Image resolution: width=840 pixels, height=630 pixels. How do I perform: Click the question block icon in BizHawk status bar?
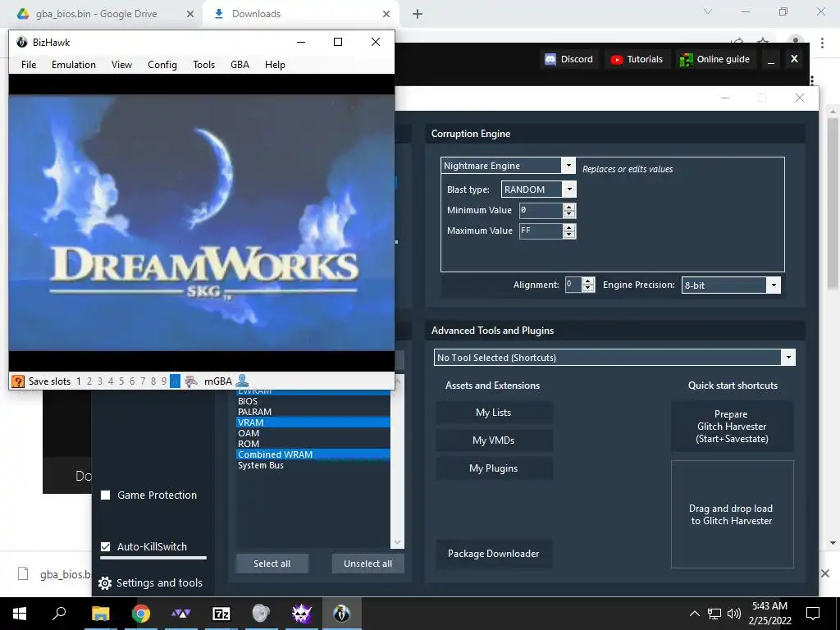point(18,381)
